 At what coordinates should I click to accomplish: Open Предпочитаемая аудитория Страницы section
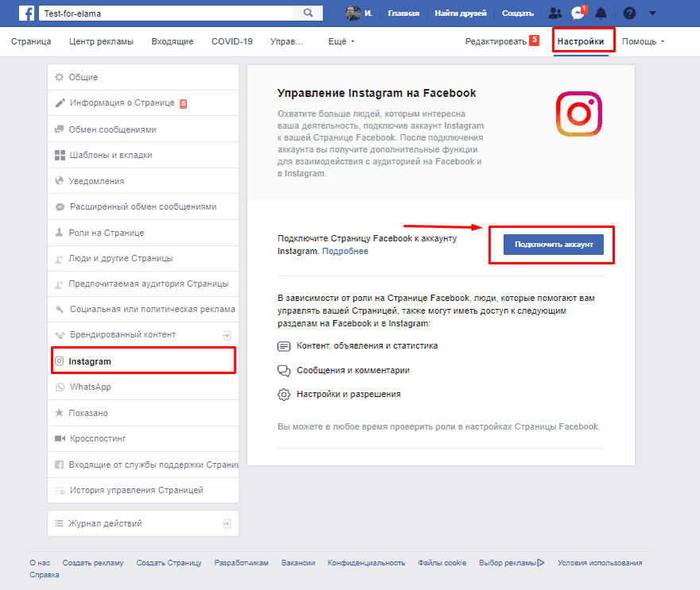coord(143,283)
